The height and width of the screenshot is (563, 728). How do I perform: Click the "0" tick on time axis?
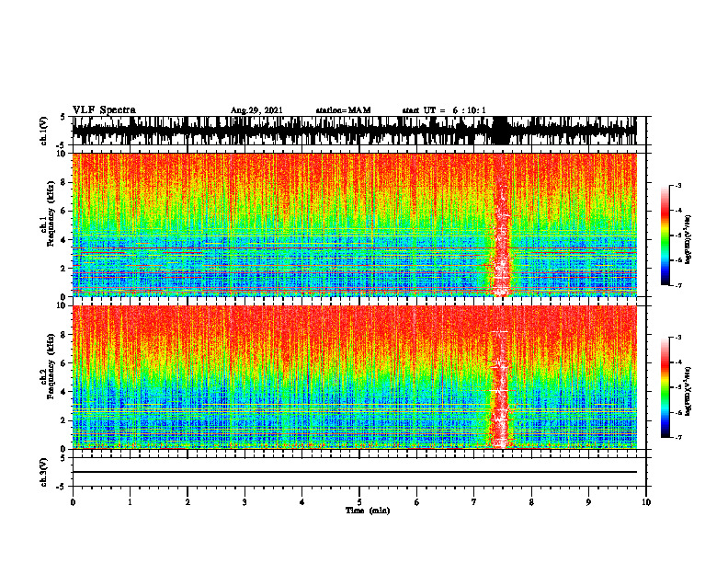coord(73,502)
